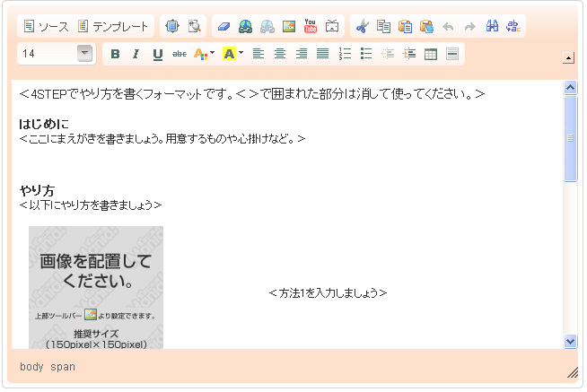The image size is (587, 392).
Task: Expand the text color dropdown arrow
Action: point(212,54)
